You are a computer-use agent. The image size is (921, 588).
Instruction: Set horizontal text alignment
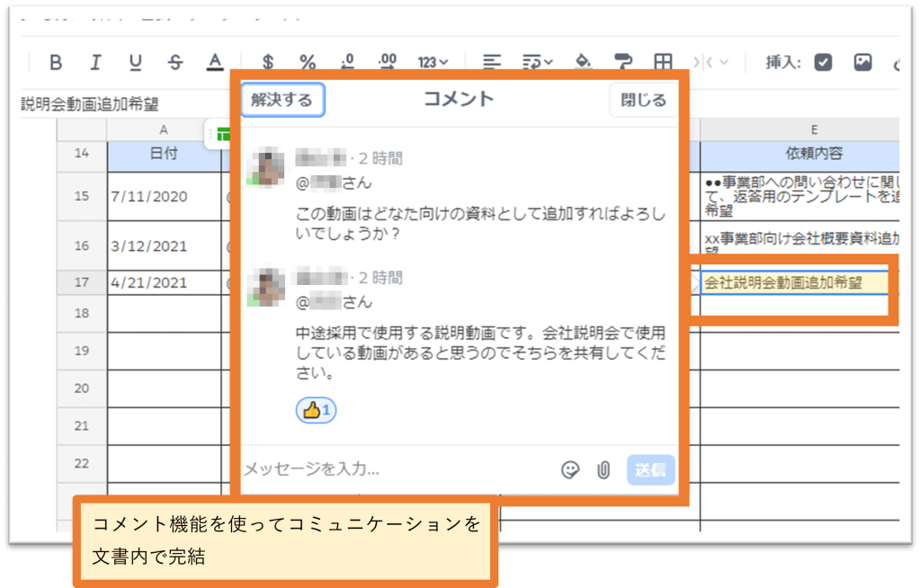point(492,62)
